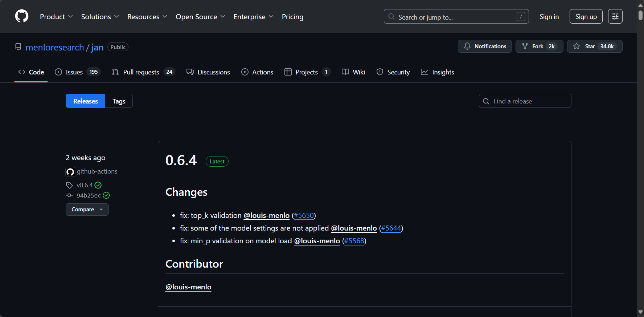Open the menloresearch organization link
The width and height of the screenshot is (644, 317).
55,47
